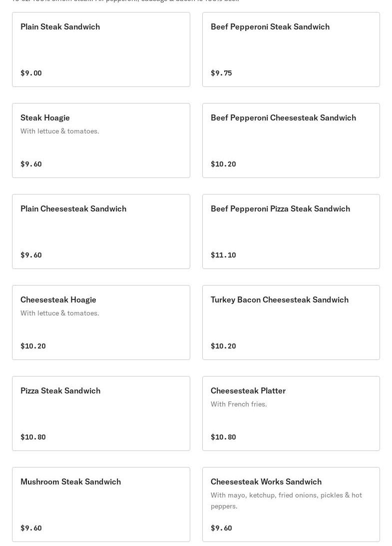
Task: Open Beef Pepperoni Cheesesteak Sandwich
Action: click(283, 118)
